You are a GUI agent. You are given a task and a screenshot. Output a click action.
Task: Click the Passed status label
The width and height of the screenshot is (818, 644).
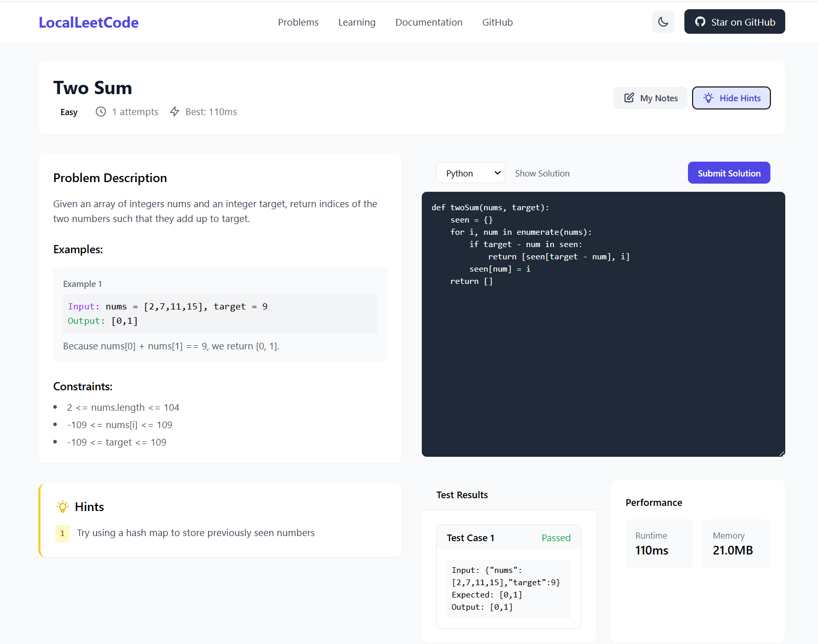556,538
